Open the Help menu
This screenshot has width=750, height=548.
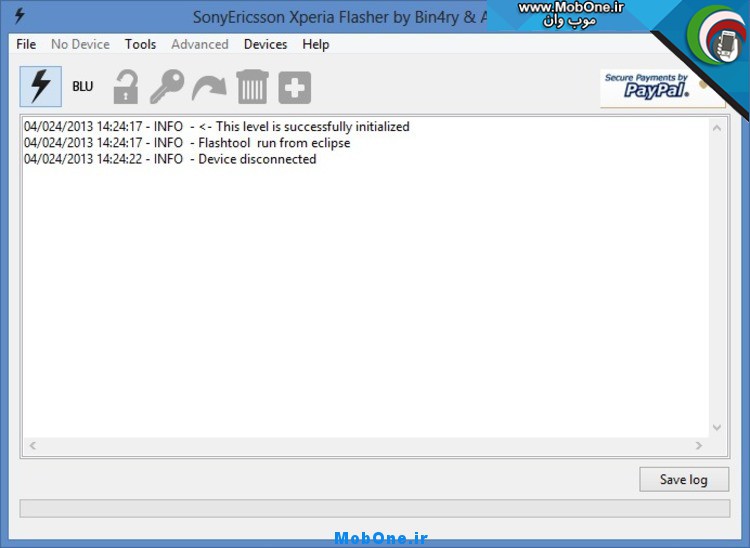(316, 44)
